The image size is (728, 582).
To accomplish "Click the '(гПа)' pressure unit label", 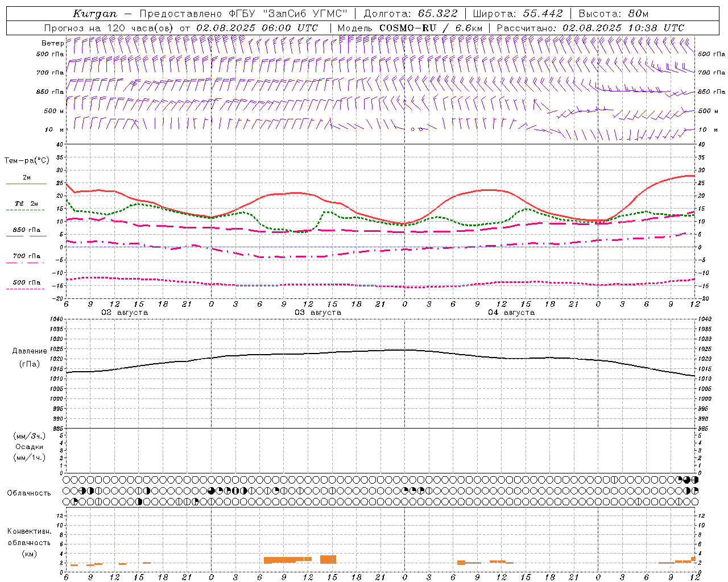I will point(30,364).
